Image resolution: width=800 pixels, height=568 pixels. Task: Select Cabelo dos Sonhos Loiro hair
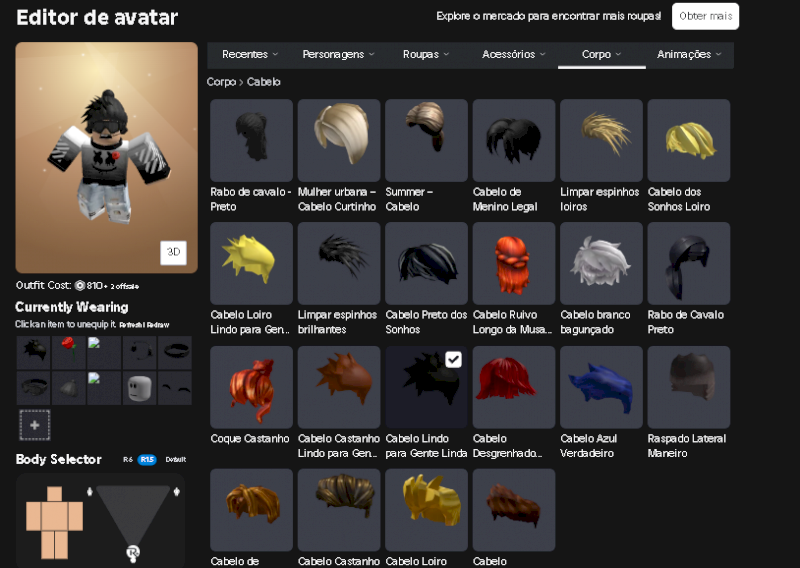(x=689, y=140)
